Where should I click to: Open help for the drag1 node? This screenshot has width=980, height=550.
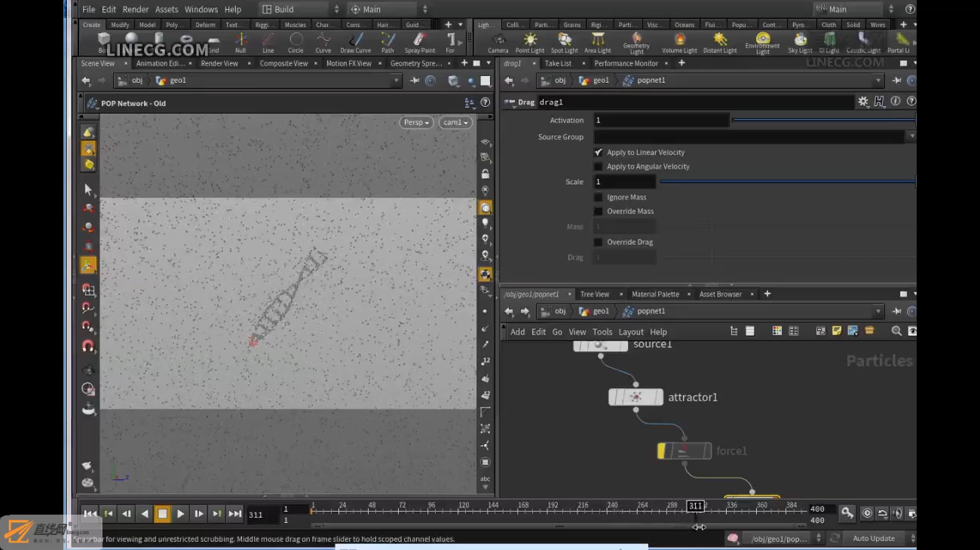[911, 102]
